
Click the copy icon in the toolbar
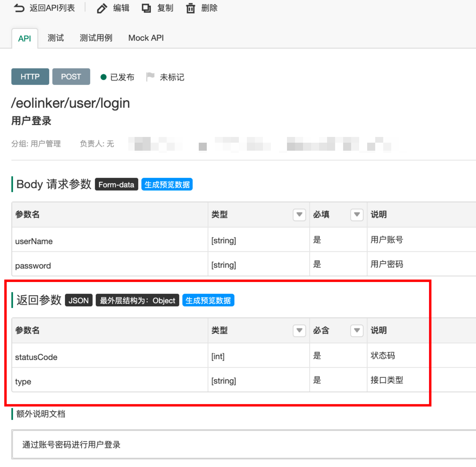click(x=146, y=8)
